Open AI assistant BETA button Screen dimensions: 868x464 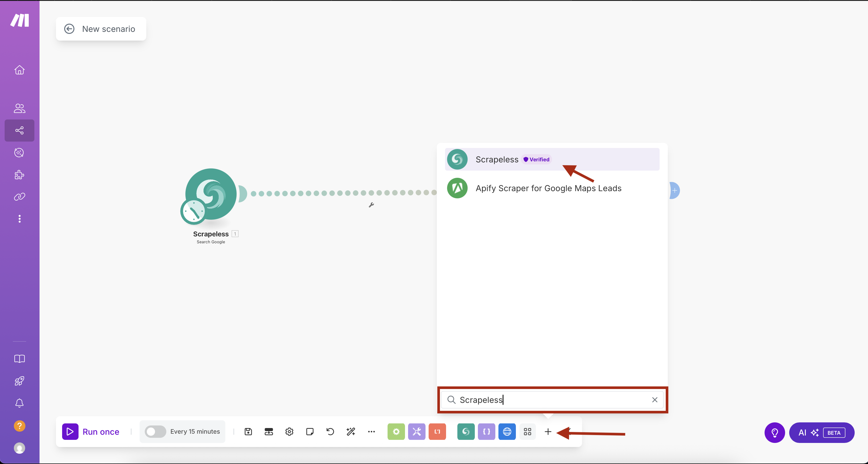822,433
